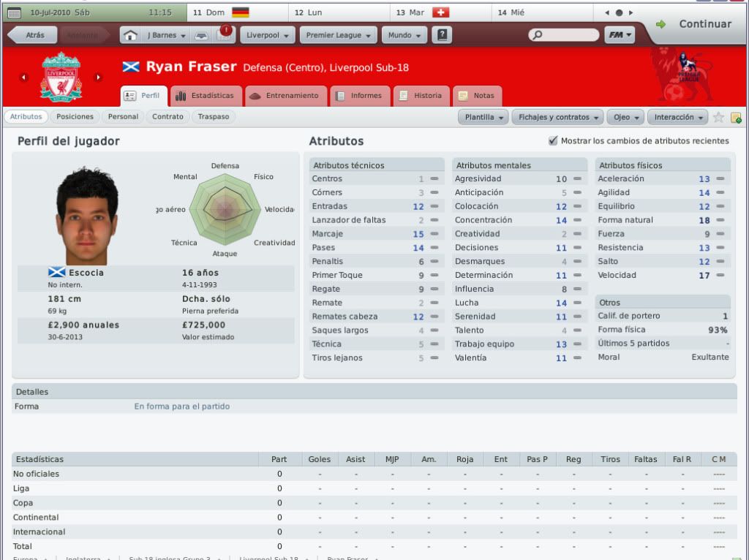Click the help question mark icon
749x560 pixels.
coord(442,35)
